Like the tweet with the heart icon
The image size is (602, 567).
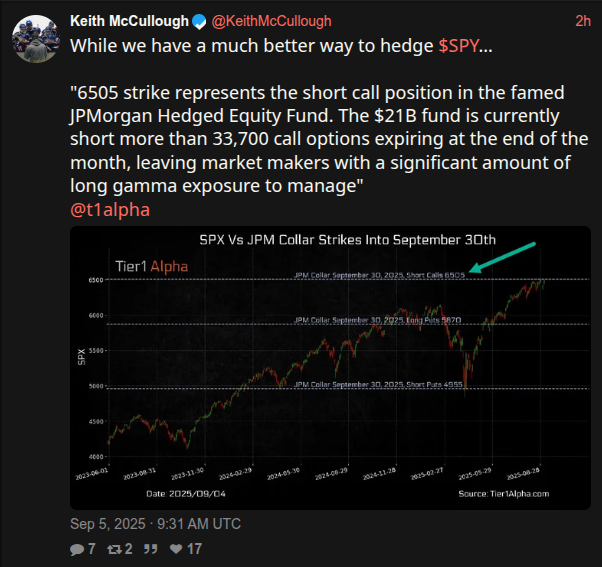[x=176, y=549]
